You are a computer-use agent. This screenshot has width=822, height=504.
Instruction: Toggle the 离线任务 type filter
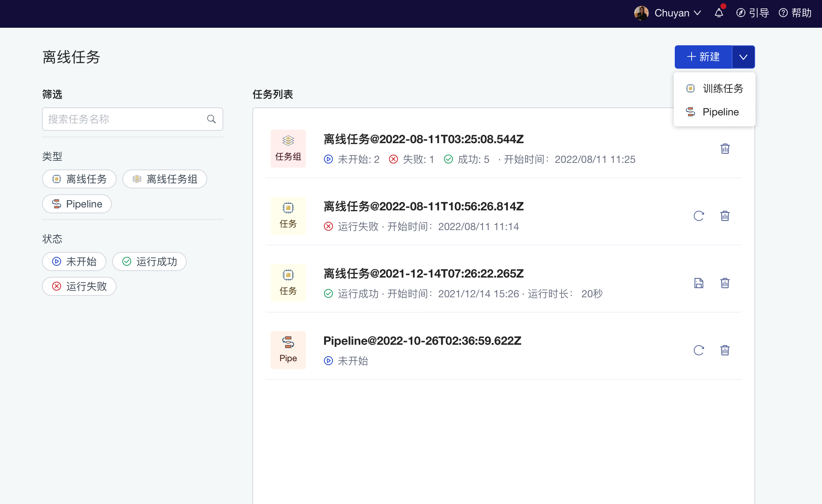[79, 179]
